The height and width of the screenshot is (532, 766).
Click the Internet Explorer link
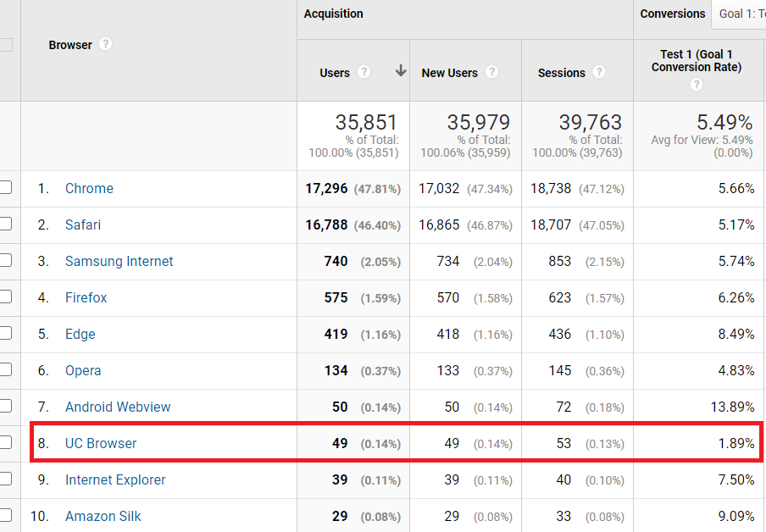click(x=115, y=479)
